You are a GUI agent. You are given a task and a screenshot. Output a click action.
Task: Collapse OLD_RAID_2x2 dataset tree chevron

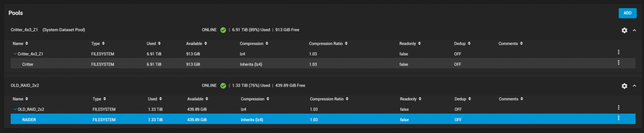tap(15, 109)
